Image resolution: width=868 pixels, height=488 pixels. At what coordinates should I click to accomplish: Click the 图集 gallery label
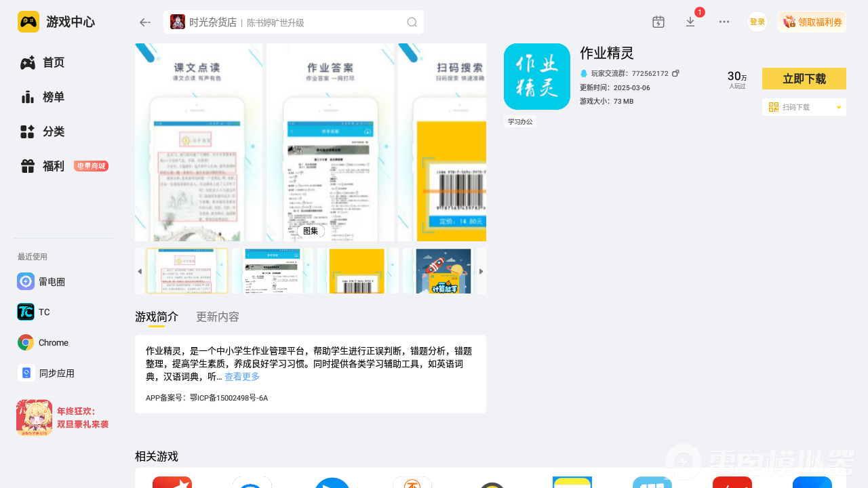pyautogui.click(x=311, y=231)
